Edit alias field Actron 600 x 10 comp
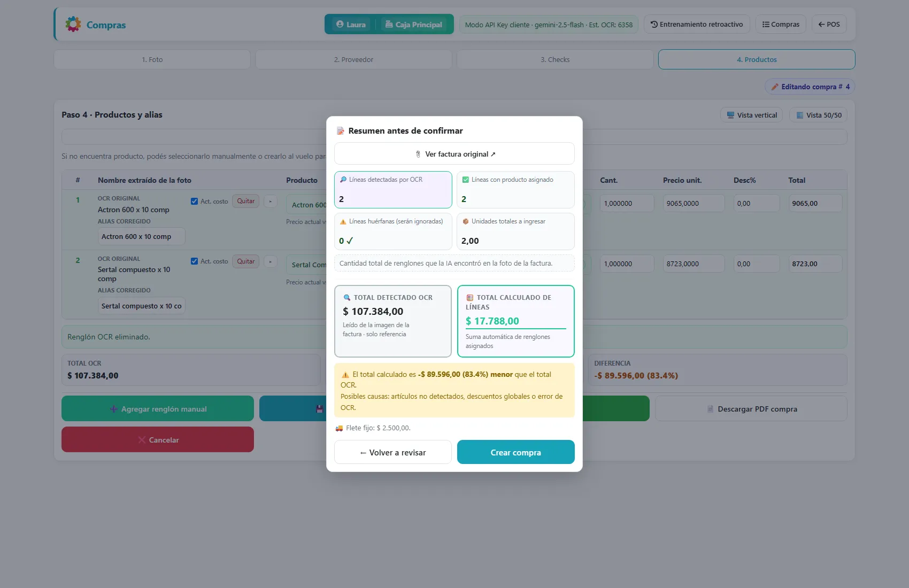Viewport: 909px width, 588px height. pos(141,236)
